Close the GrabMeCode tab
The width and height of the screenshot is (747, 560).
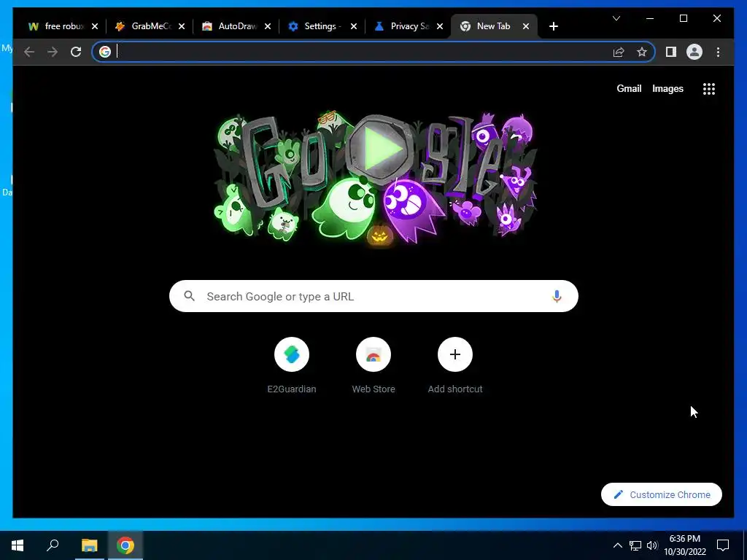[x=182, y=26]
